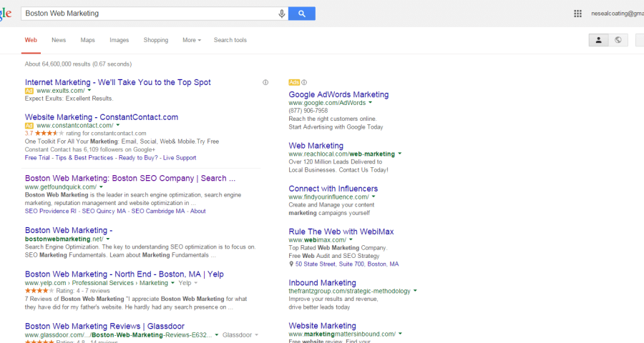The width and height of the screenshot is (644, 343).
Task: Click the (877) 906-7958 phone number
Action: (308, 111)
